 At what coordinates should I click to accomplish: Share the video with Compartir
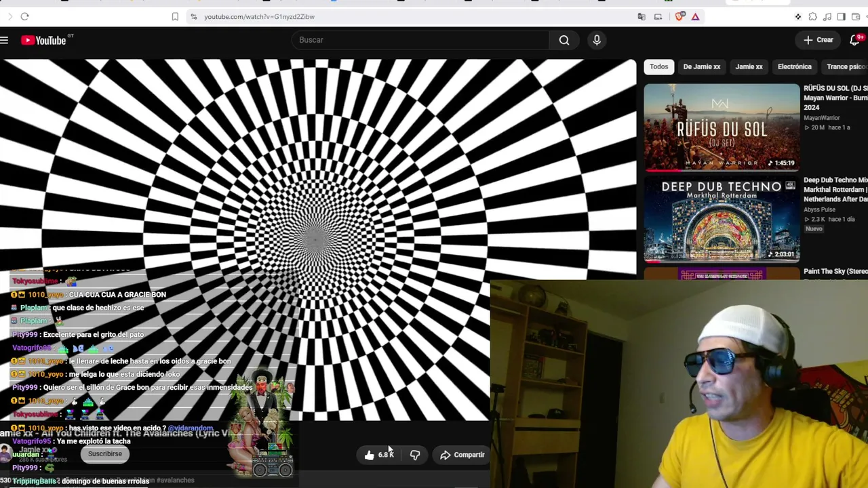(462, 455)
